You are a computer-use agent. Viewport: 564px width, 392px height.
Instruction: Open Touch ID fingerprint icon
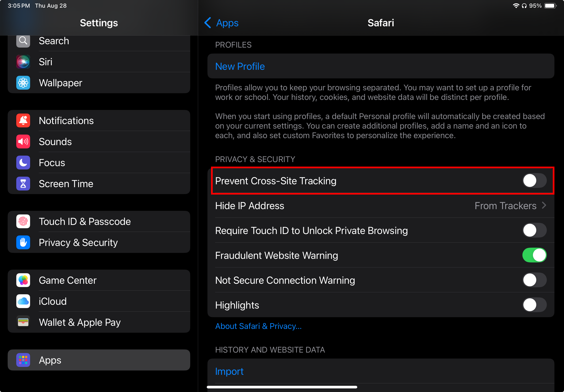[x=23, y=222]
